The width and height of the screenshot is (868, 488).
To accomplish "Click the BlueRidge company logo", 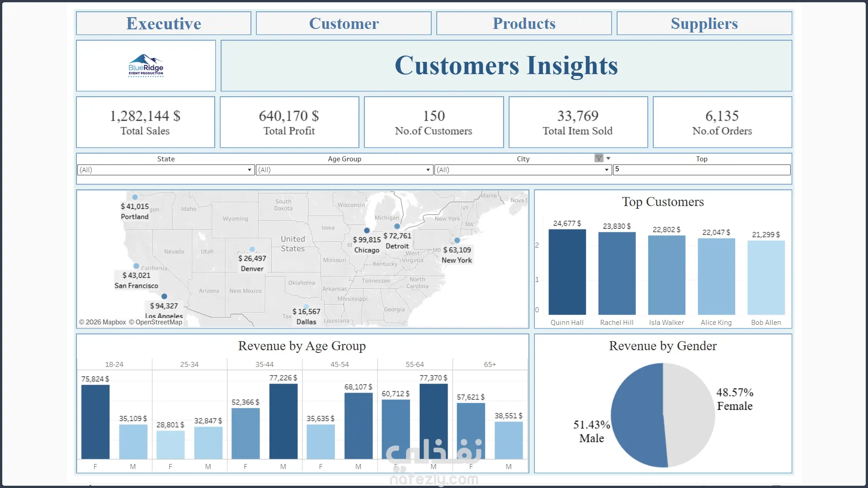I will [x=146, y=66].
